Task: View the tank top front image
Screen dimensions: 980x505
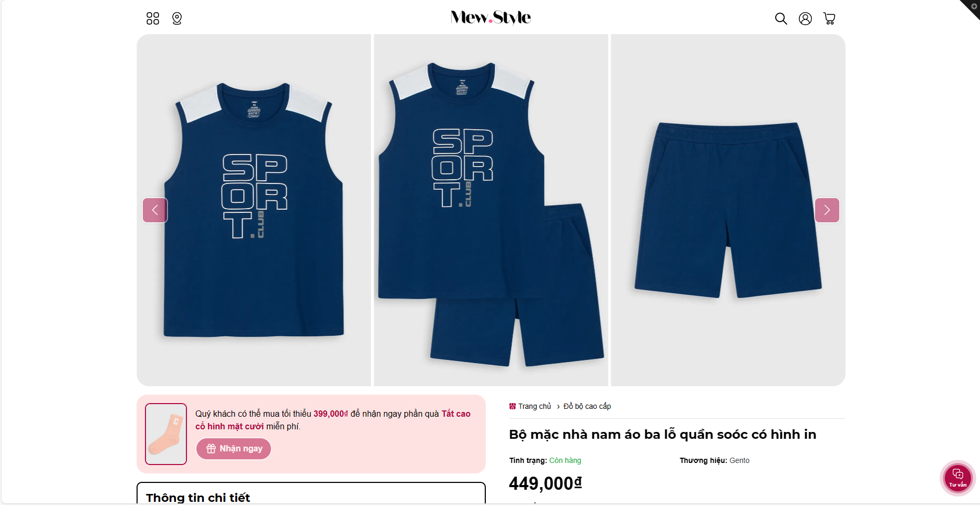Action: (254, 210)
